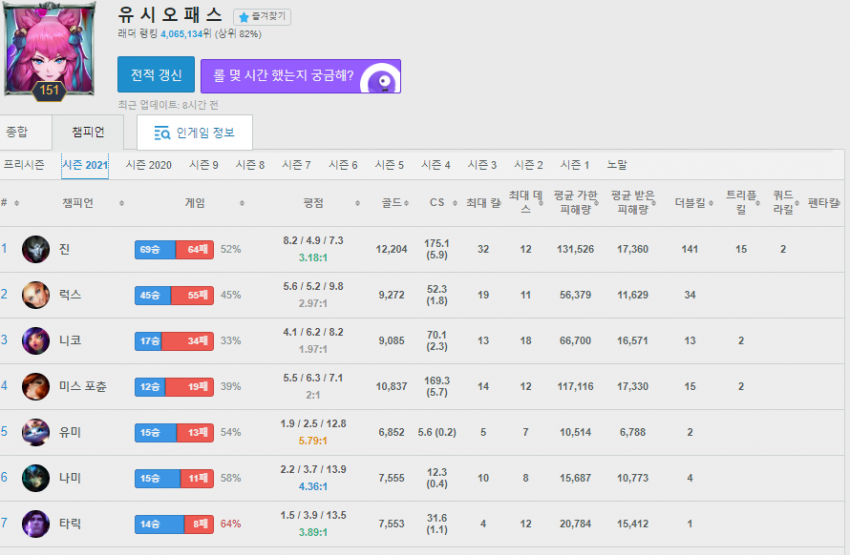Screen dimensions: 850x555
Task: Sort table by the # rank column
Action: point(10,203)
